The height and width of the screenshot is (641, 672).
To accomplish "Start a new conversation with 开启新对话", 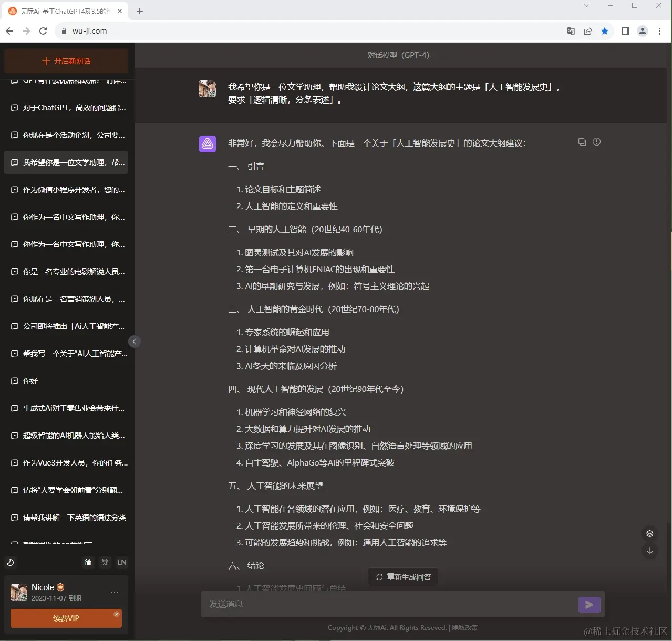I will [66, 61].
